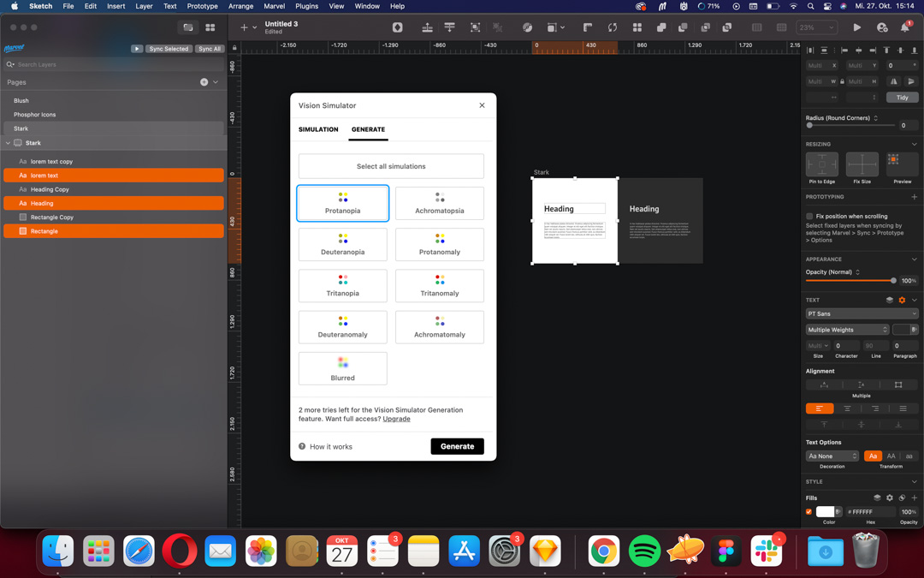Screen dimensions: 924x578
Task: Collapse the Style section
Action: (x=914, y=482)
